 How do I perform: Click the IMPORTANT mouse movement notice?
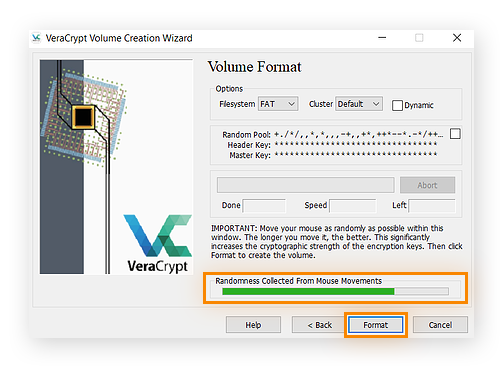(x=337, y=242)
